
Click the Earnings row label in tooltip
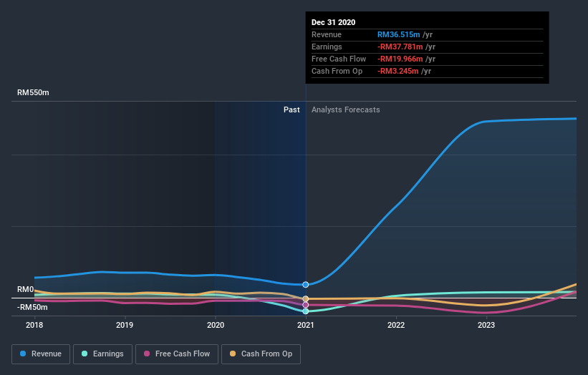click(x=327, y=47)
